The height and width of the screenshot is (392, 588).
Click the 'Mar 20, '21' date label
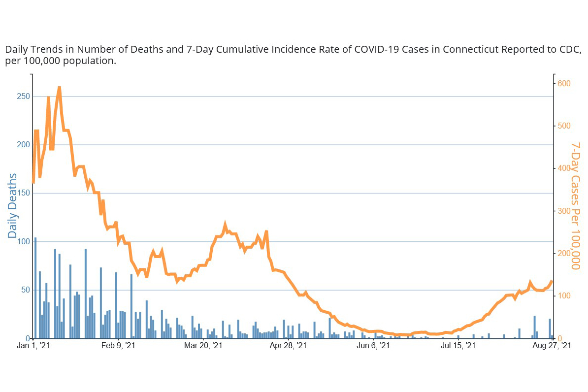coord(203,347)
